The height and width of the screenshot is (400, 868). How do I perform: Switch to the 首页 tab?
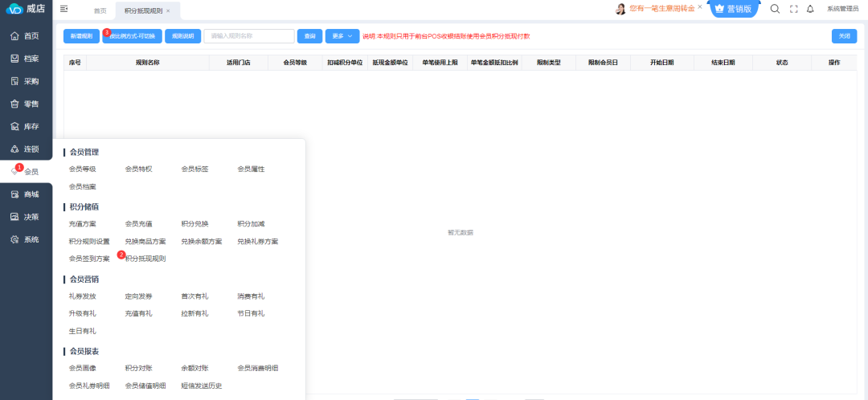tap(100, 10)
